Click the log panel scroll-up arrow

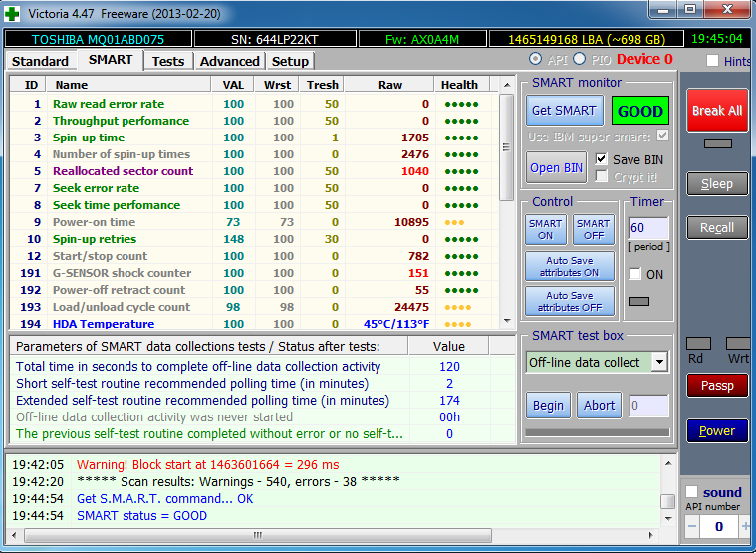point(668,463)
